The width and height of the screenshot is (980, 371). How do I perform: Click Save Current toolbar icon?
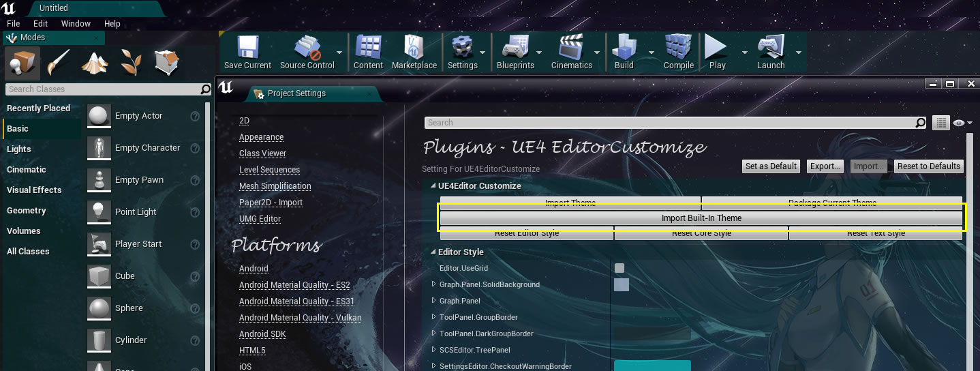coord(247,47)
